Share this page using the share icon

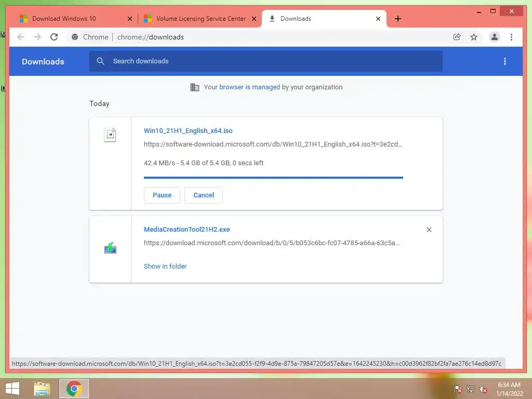[x=457, y=37]
